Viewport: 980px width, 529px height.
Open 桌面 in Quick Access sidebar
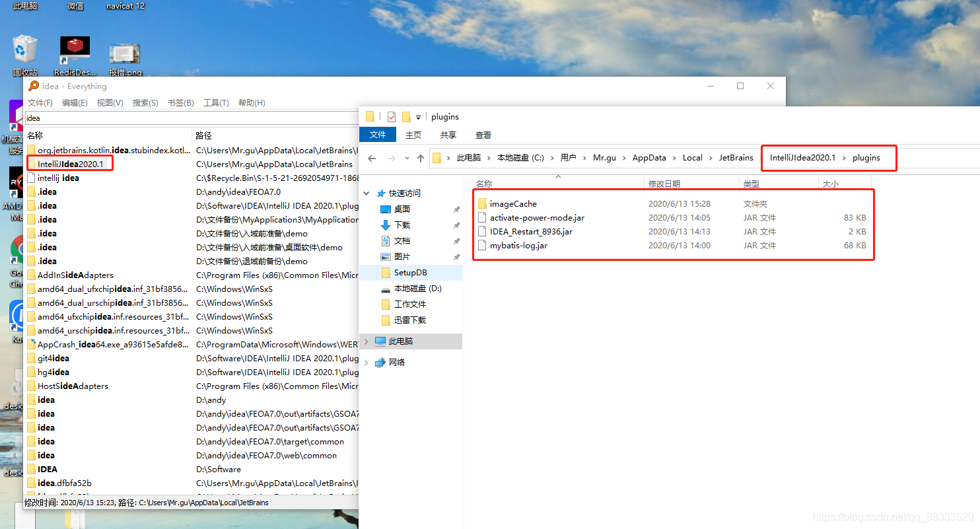pyautogui.click(x=402, y=209)
